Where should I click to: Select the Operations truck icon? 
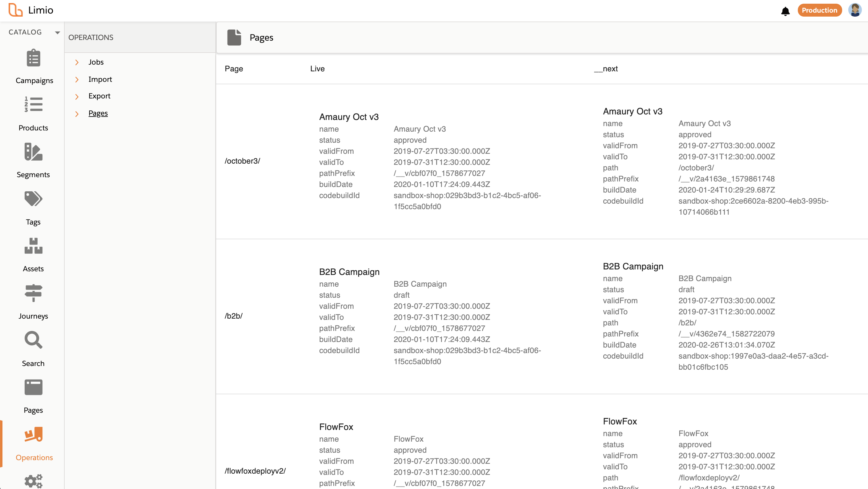pos(33,435)
